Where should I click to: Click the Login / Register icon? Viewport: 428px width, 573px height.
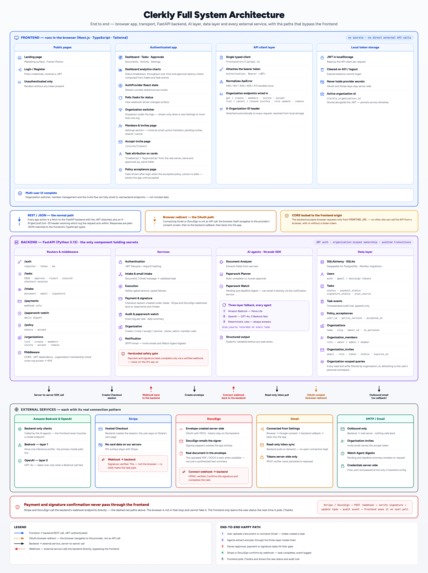tap(20, 70)
